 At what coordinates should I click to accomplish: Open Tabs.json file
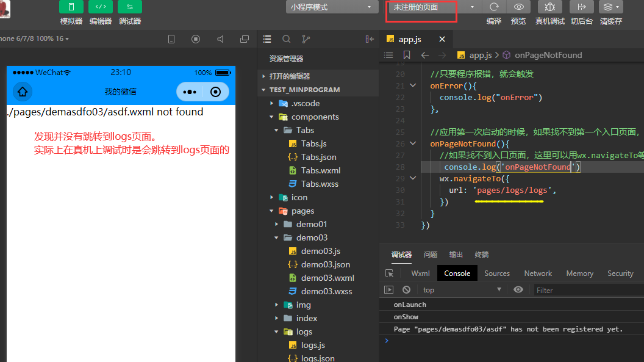coord(318,157)
